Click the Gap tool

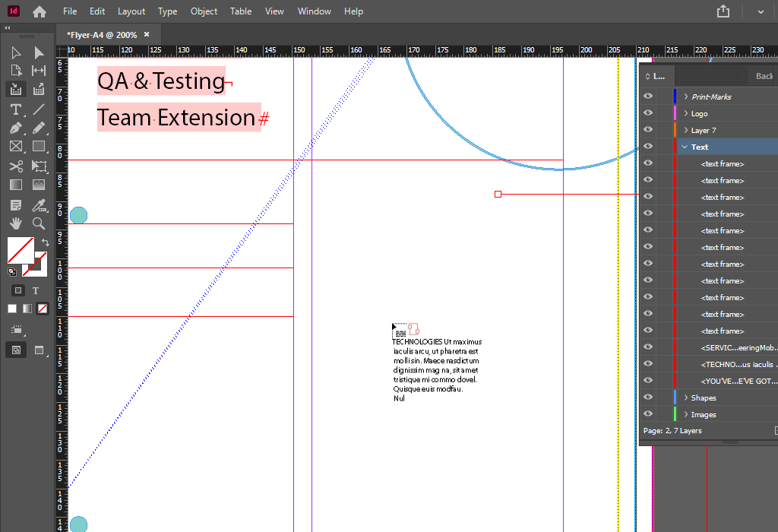pyautogui.click(x=39, y=71)
